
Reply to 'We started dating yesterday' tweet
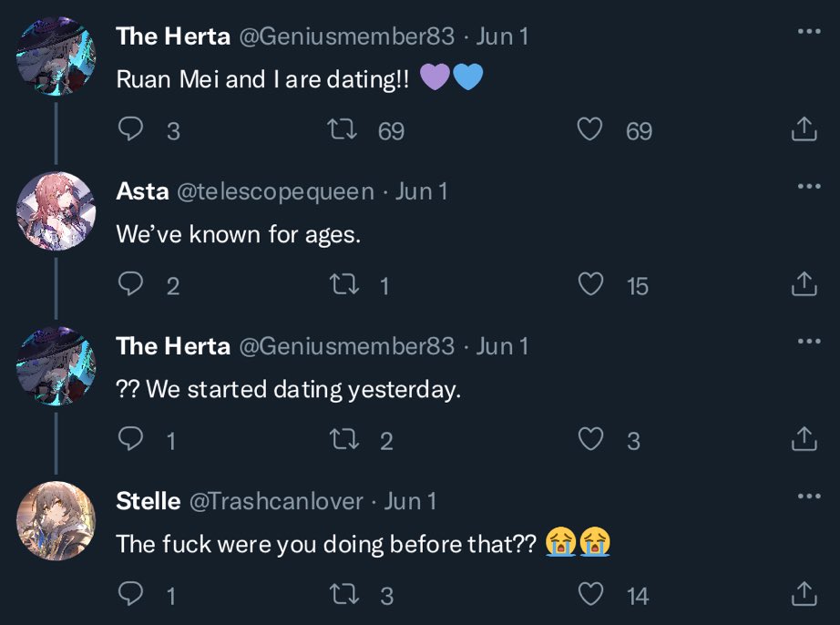pyautogui.click(x=133, y=440)
